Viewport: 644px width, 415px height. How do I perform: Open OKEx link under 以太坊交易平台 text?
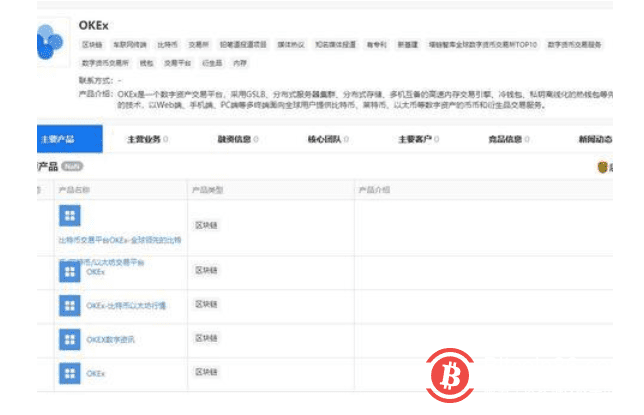click(96, 272)
